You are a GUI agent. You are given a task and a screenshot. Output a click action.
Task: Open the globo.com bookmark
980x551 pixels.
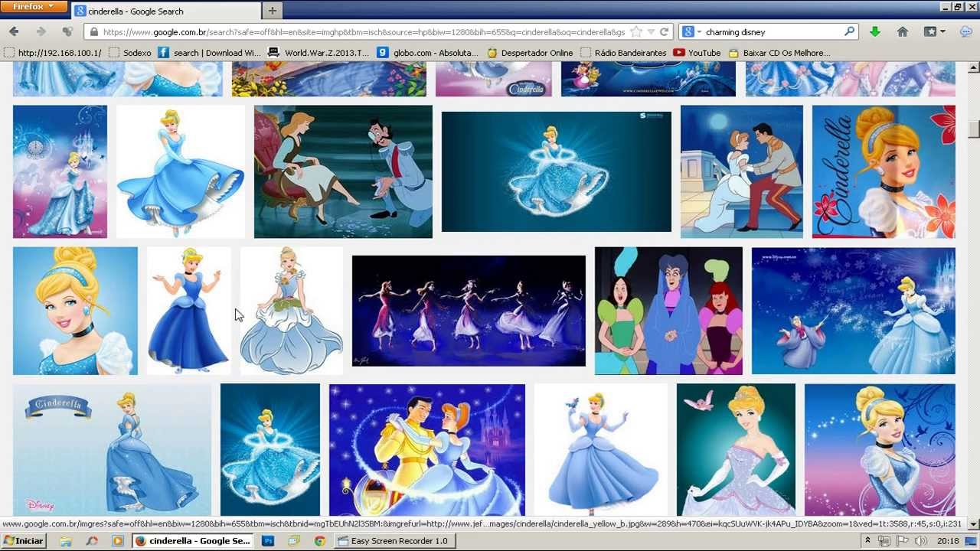pos(428,53)
